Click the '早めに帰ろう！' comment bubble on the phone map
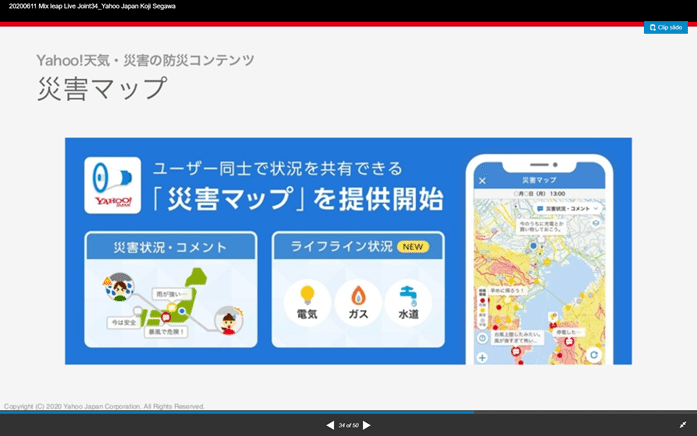The image size is (697, 436). (507, 290)
